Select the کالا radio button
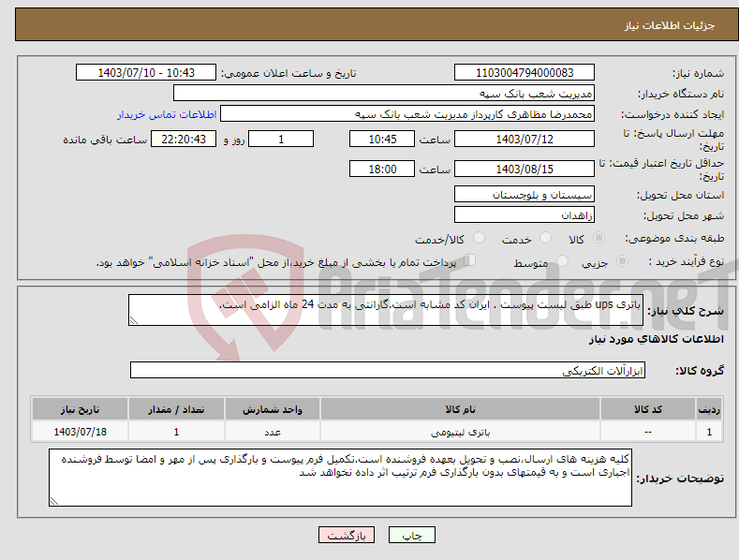The width and height of the screenshot is (739, 560). (x=599, y=238)
